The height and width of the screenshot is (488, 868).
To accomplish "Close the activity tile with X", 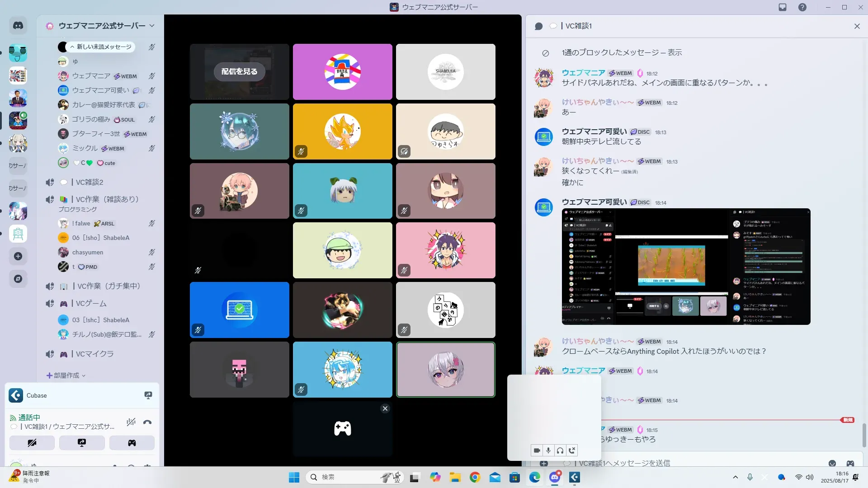I will (385, 408).
